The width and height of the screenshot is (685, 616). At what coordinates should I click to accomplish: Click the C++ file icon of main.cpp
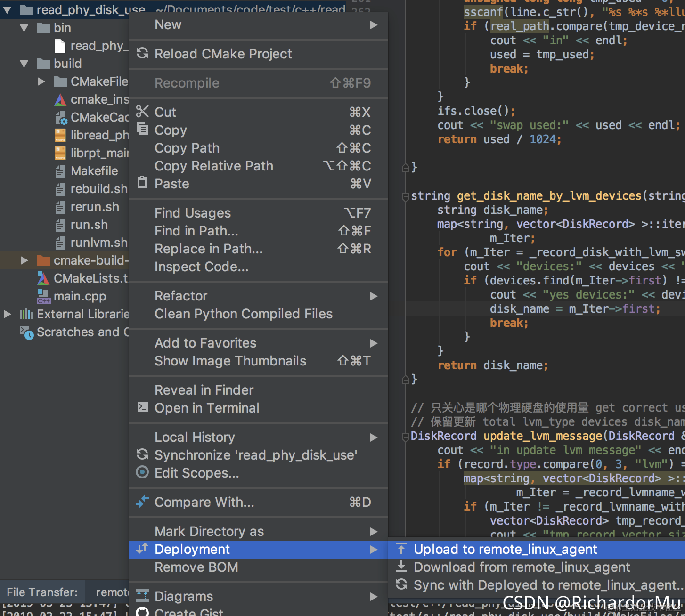click(43, 296)
